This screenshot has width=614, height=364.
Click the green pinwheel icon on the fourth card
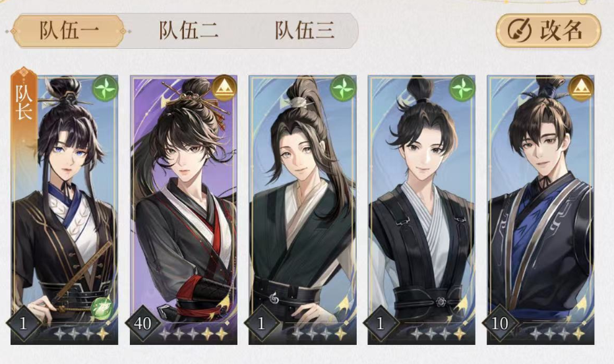[462, 88]
